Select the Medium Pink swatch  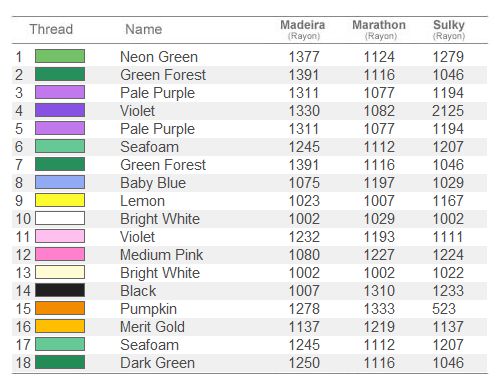coord(60,254)
